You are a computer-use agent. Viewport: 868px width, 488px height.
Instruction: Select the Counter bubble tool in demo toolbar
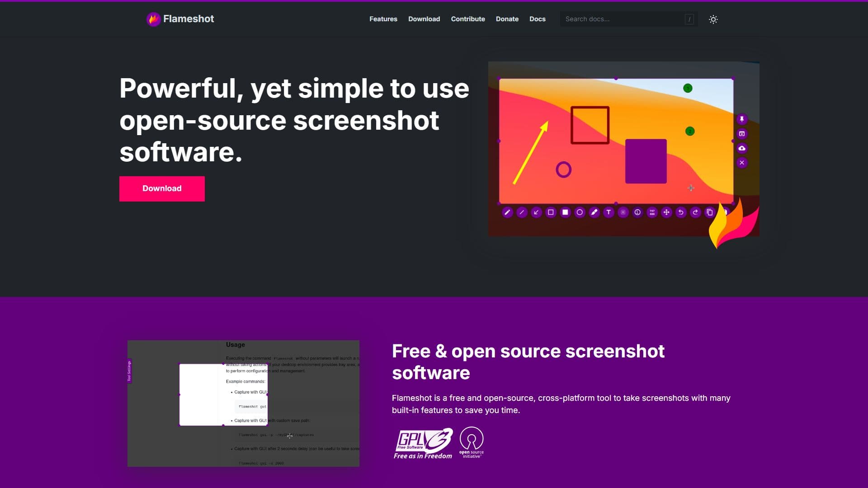637,212
